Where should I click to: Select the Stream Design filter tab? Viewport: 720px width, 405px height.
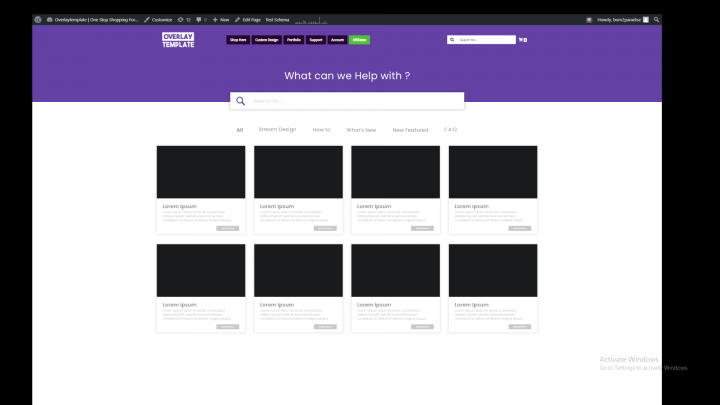[x=277, y=130]
